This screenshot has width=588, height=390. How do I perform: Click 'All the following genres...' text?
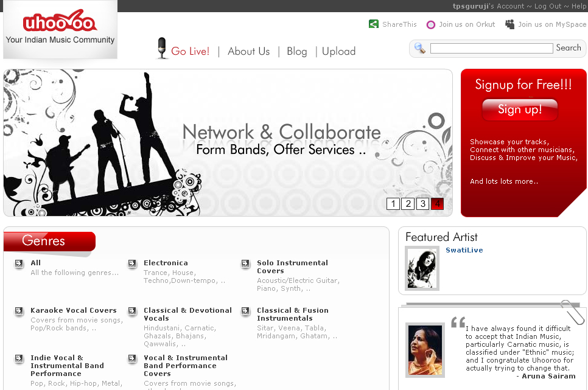point(75,273)
